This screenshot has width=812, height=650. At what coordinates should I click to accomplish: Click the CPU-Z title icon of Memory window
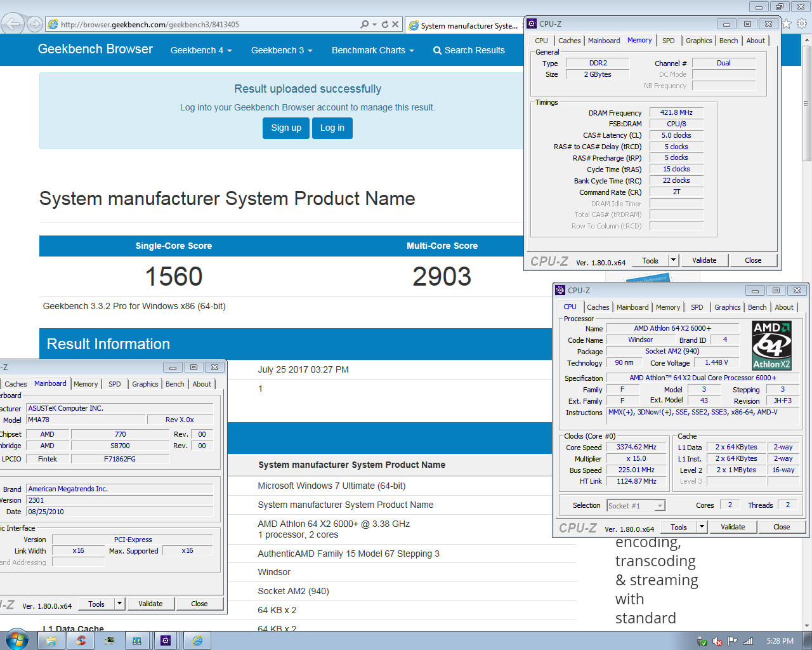pos(532,23)
